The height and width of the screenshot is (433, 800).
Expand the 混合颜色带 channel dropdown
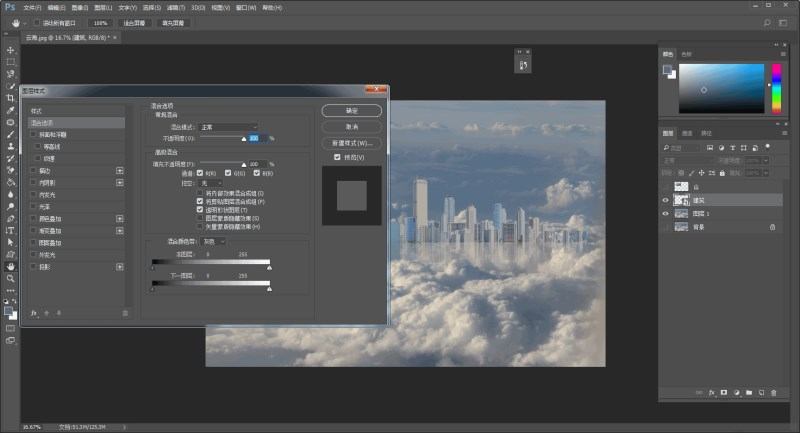point(213,241)
